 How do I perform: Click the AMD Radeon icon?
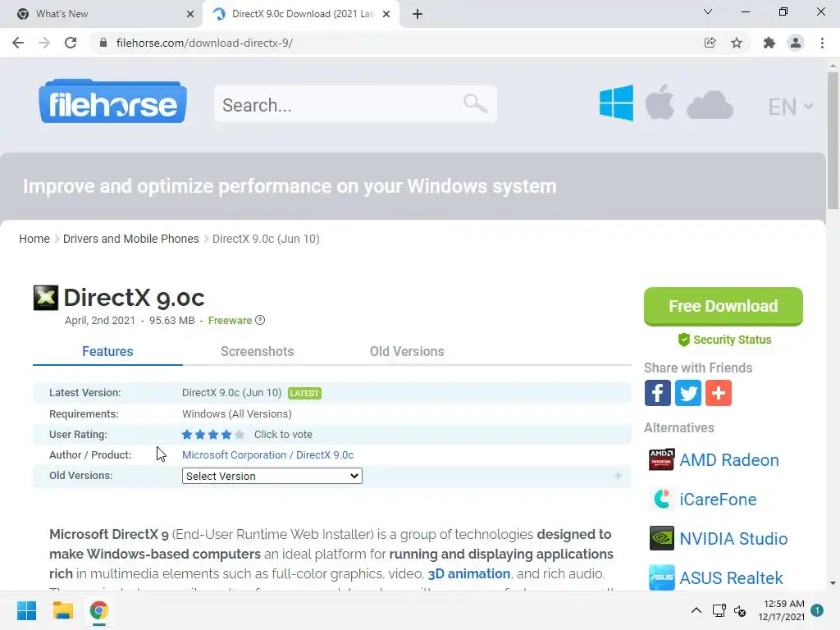pyautogui.click(x=662, y=459)
